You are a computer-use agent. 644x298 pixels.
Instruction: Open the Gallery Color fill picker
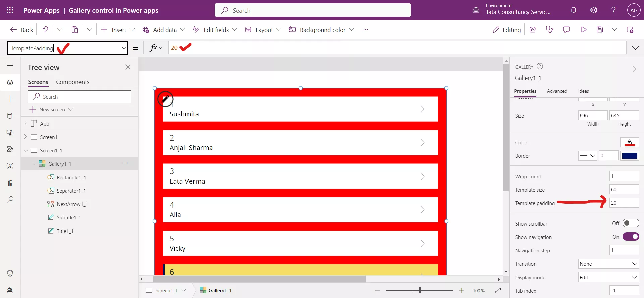tap(630, 142)
